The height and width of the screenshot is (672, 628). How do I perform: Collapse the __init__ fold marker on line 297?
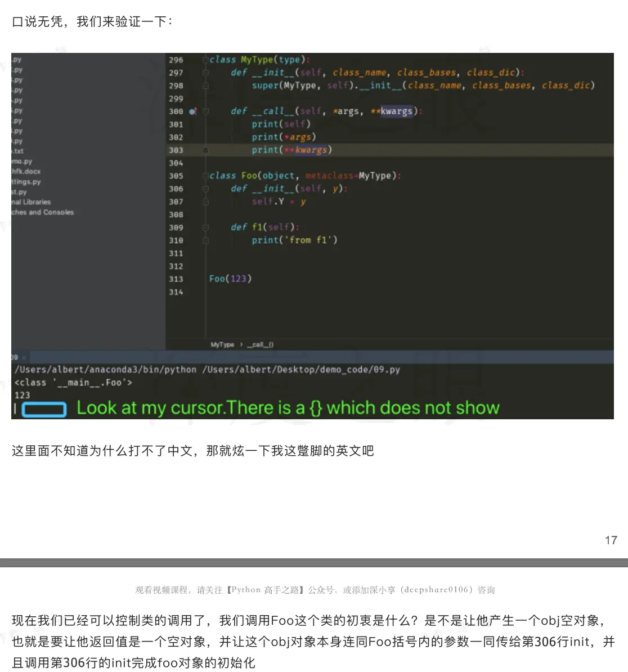tap(205, 73)
